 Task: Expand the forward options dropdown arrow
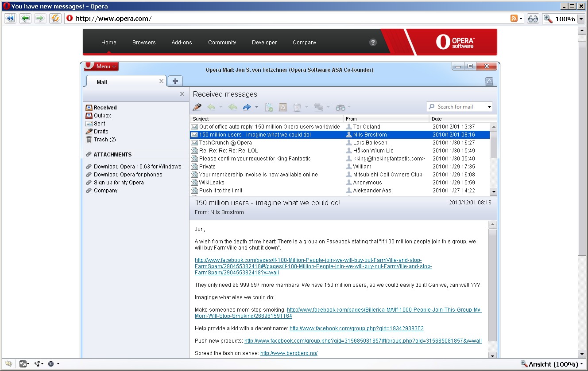click(256, 106)
